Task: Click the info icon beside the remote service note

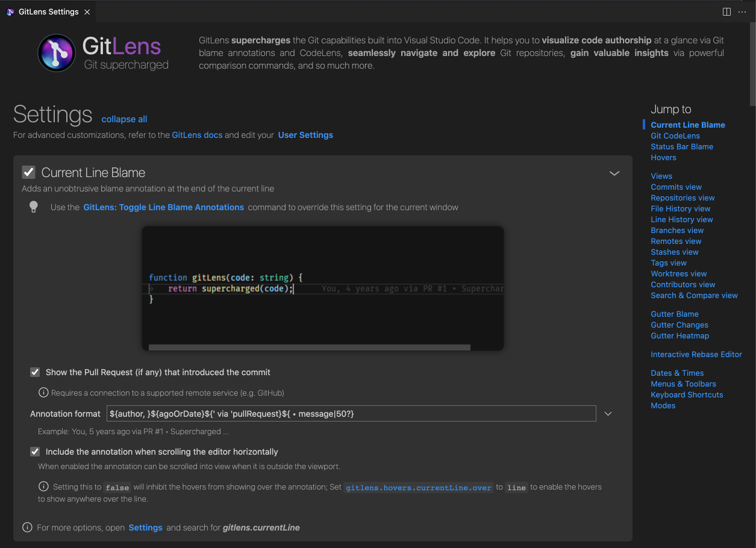Action: (x=43, y=392)
